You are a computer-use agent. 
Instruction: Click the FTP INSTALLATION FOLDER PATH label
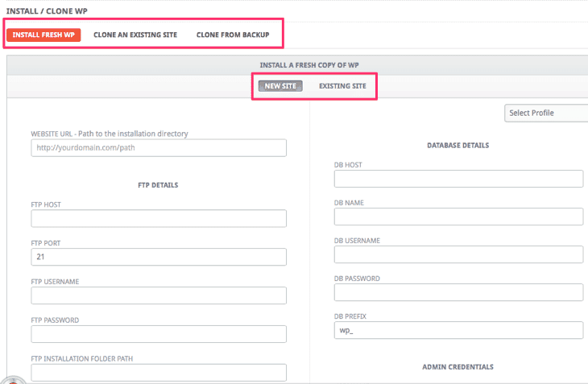pyautogui.click(x=81, y=359)
